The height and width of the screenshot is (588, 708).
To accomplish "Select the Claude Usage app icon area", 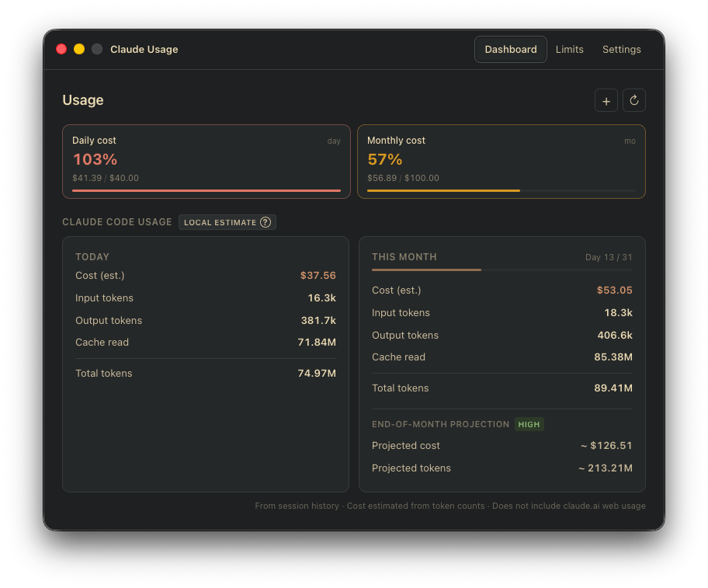I will click(x=144, y=49).
